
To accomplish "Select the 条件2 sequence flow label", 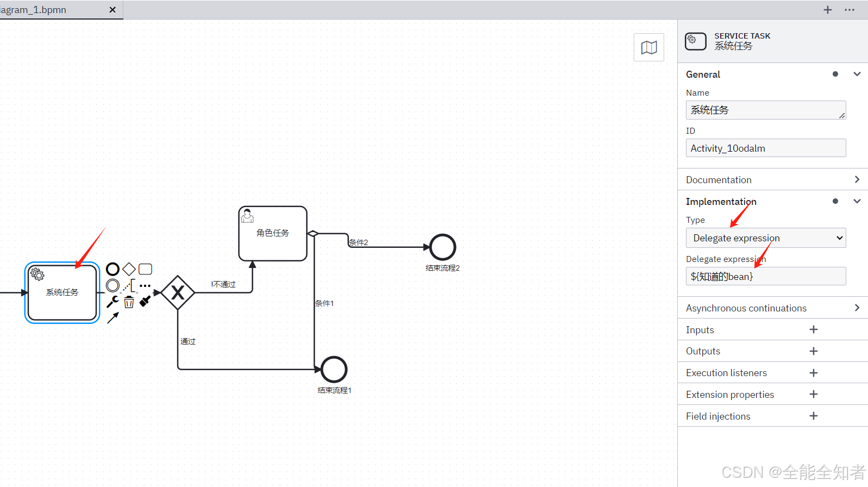I will click(x=358, y=242).
